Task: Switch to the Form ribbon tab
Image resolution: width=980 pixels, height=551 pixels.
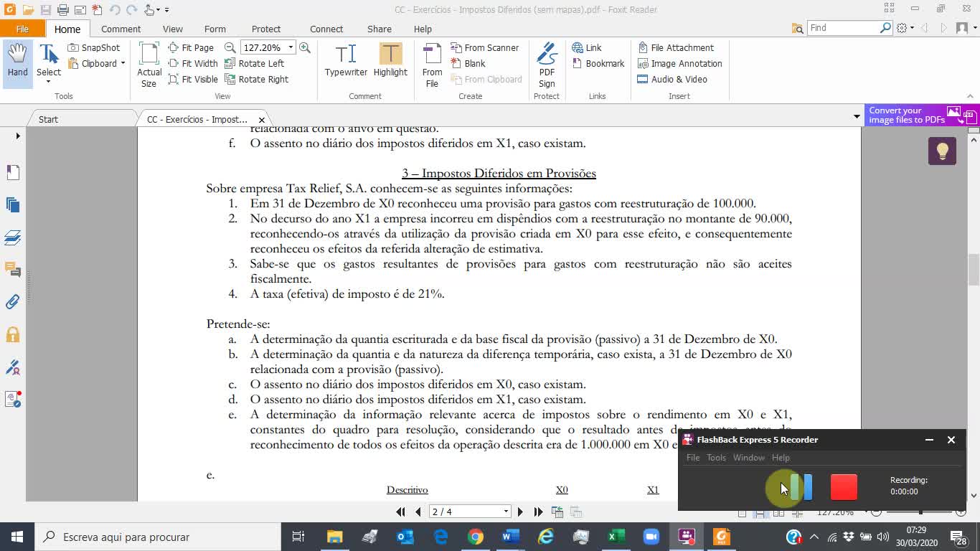Action: 215,29
